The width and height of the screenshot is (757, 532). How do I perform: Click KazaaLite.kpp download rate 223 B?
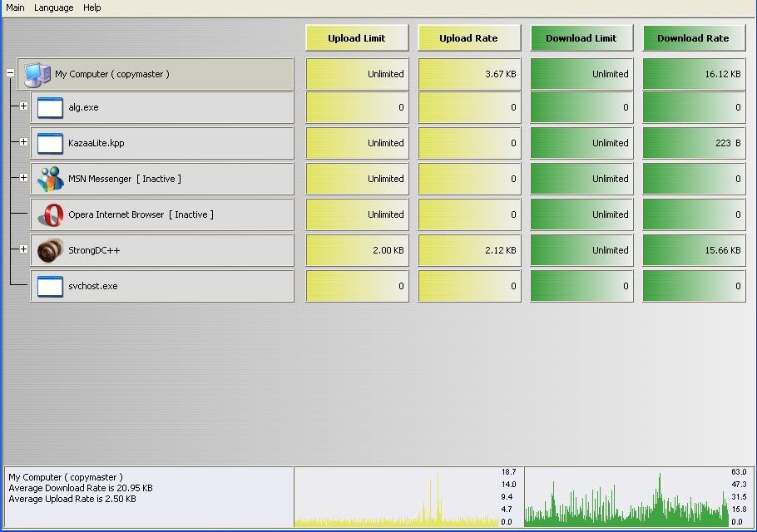(694, 143)
